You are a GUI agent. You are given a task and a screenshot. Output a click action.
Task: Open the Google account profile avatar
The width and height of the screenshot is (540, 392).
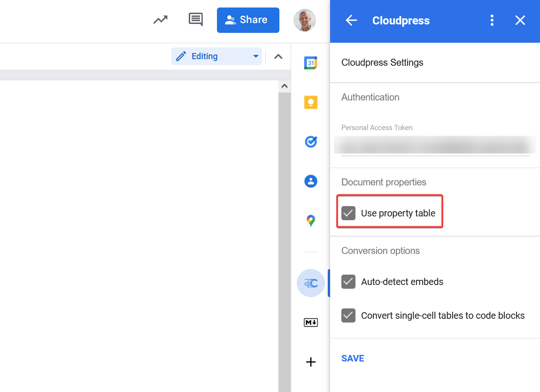pyautogui.click(x=304, y=20)
